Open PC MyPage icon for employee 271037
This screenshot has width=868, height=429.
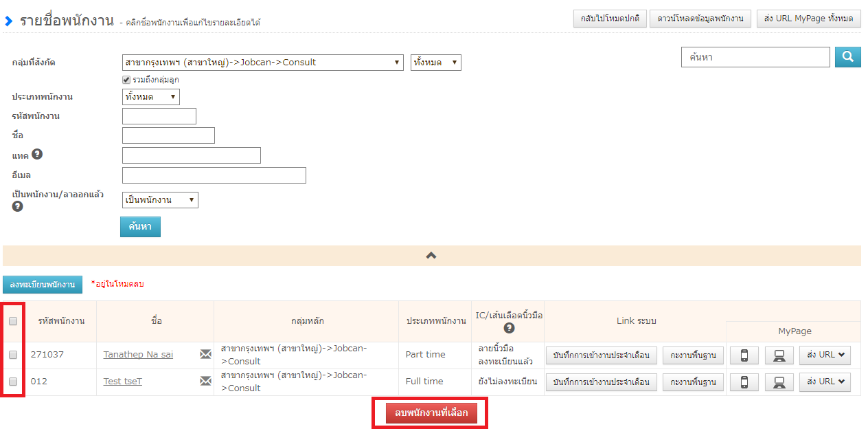pyautogui.click(x=779, y=355)
